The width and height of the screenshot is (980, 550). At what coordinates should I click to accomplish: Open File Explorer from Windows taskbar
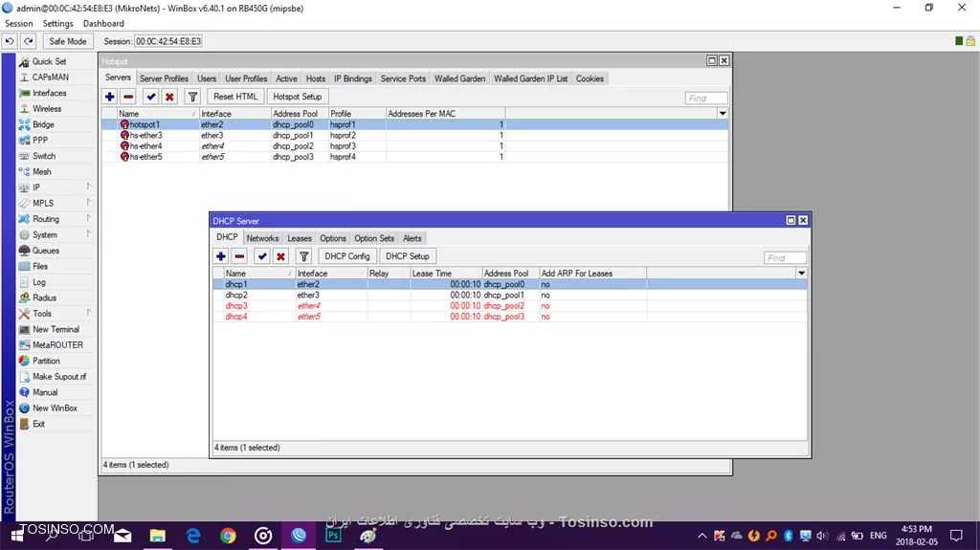[158, 536]
